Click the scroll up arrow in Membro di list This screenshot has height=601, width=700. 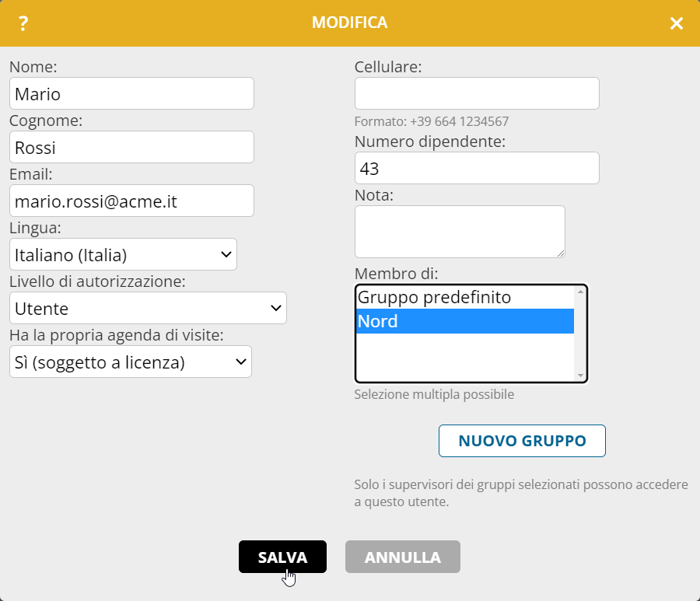580,292
